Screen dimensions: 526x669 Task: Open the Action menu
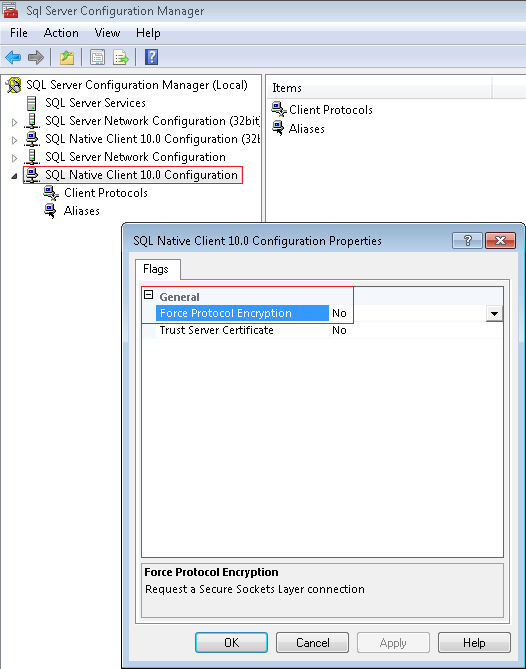pyautogui.click(x=61, y=33)
